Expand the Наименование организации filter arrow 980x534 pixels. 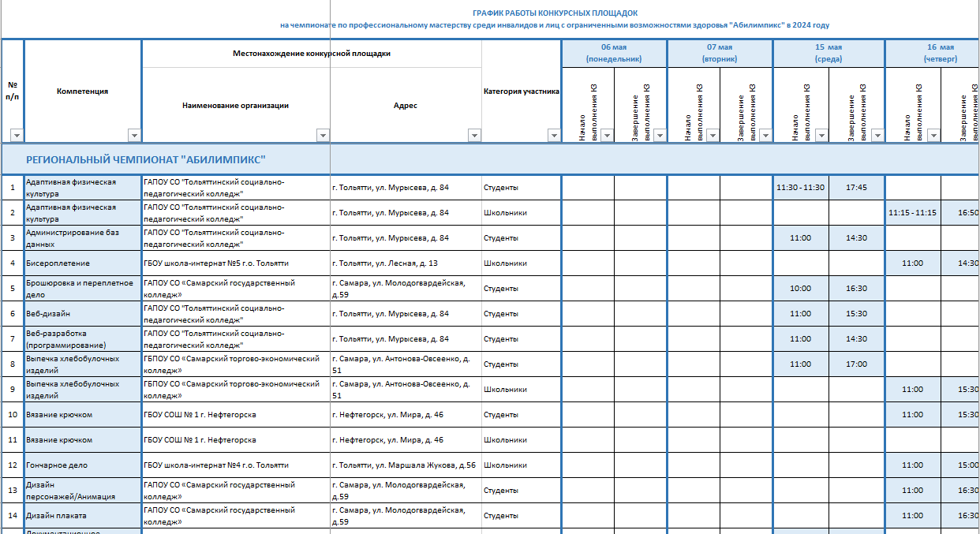coord(322,135)
